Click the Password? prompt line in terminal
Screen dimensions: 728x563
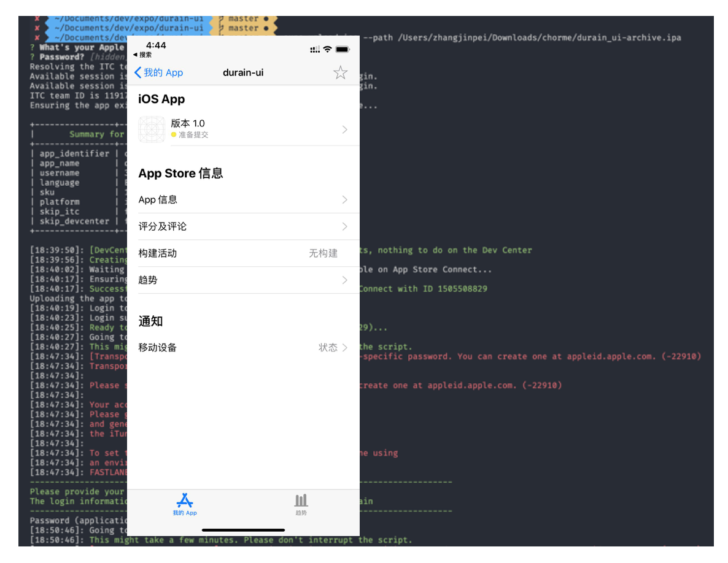78,57
